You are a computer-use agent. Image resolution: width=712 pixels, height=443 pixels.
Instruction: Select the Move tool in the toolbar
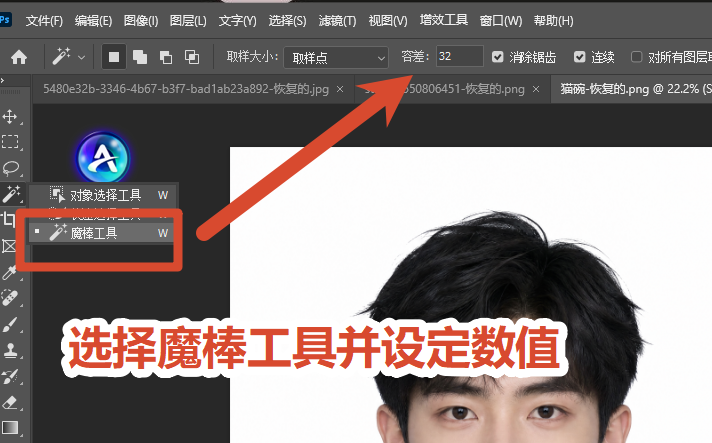[x=10, y=117]
